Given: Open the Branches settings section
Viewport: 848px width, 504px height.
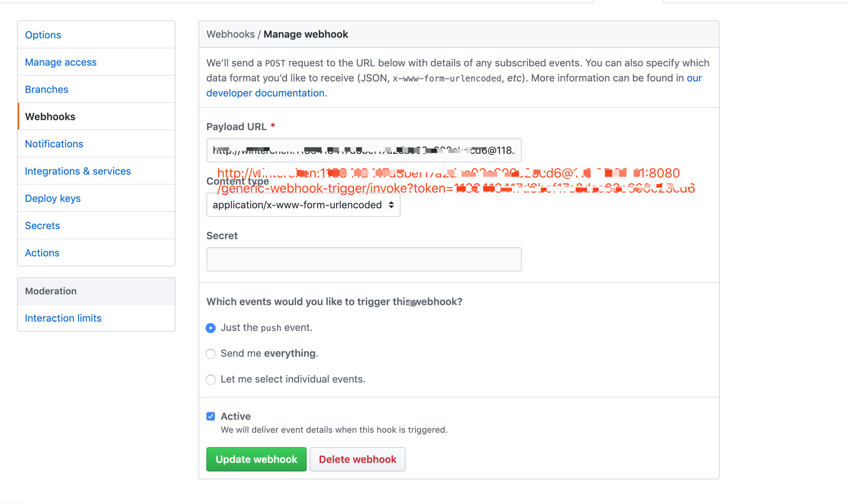Looking at the screenshot, I should tap(46, 89).
